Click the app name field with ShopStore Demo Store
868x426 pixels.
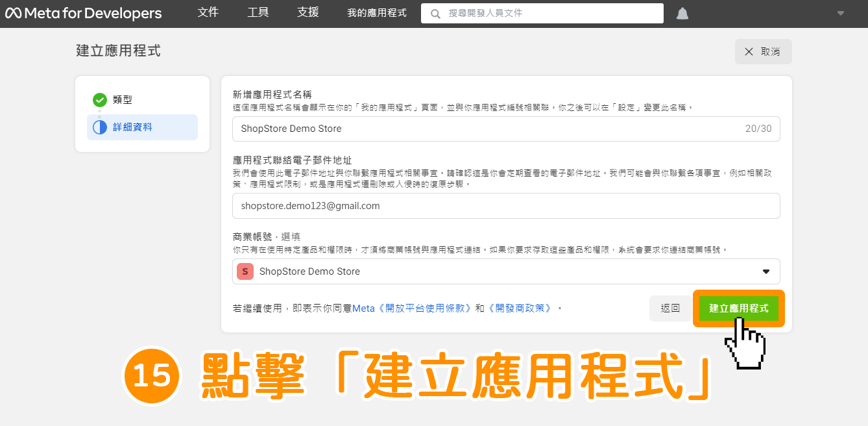506,129
